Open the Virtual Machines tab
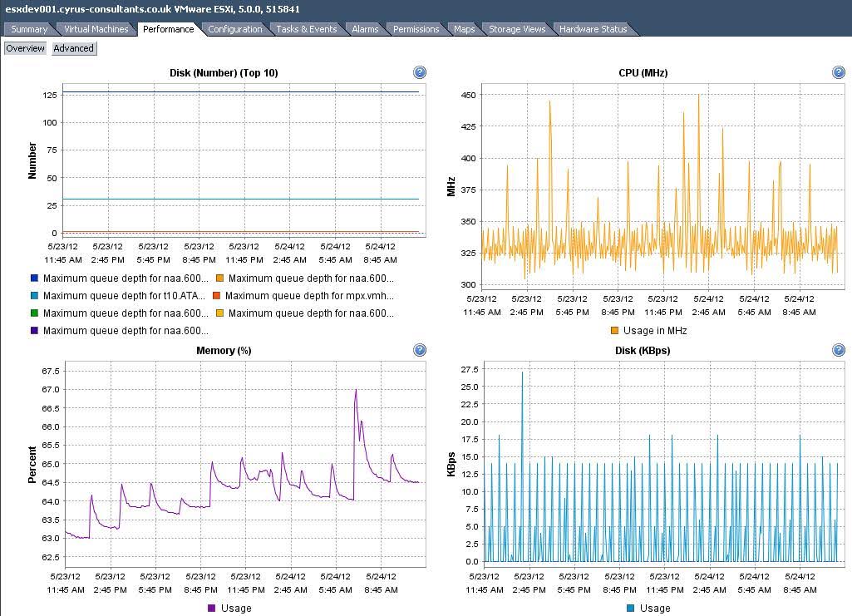852x616 pixels. (96, 29)
